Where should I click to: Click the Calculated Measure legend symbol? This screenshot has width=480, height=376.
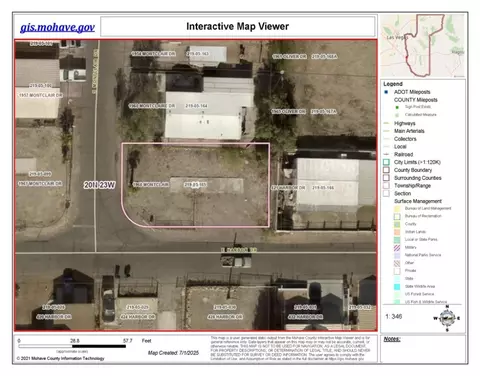tap(397, 115)
